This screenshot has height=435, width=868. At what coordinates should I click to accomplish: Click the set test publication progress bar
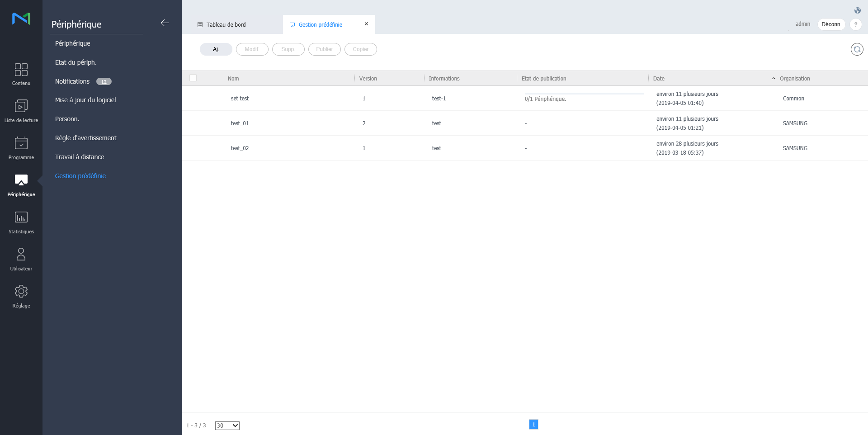[x=584, y=94]
